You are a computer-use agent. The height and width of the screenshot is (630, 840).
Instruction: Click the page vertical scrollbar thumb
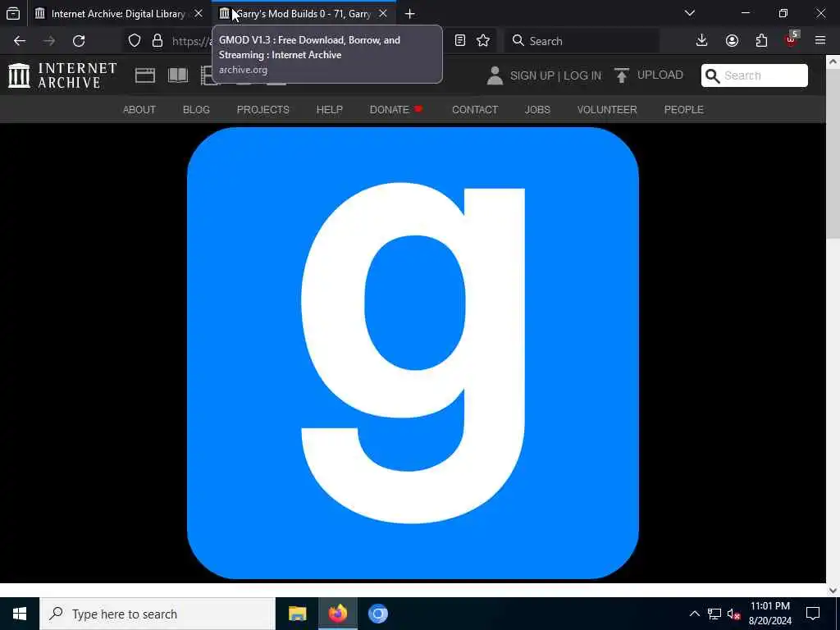click(833, 153)
